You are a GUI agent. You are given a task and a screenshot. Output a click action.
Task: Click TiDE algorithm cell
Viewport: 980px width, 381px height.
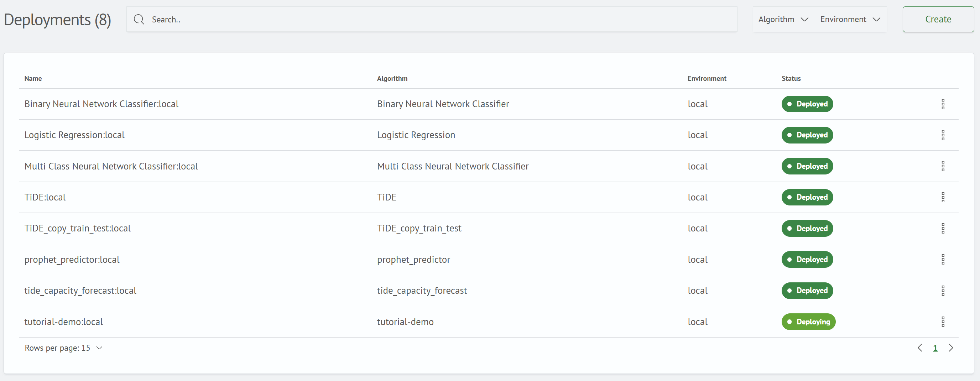tap(386, 197)
